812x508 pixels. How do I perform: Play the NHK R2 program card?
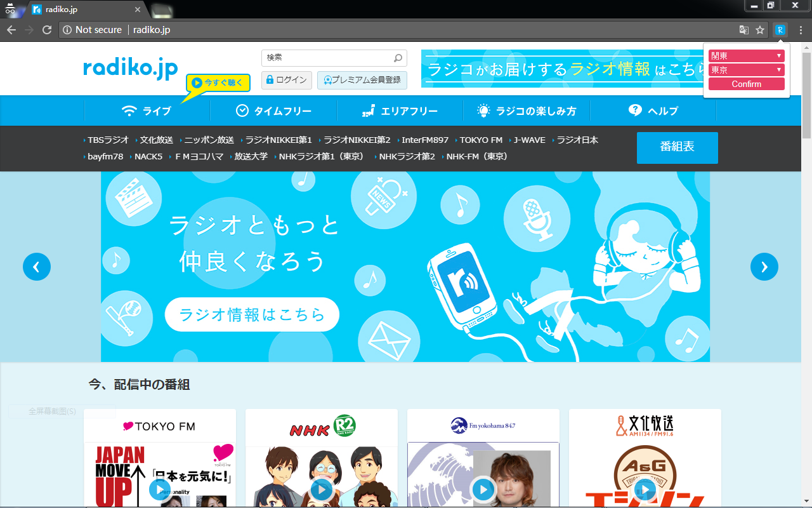tap(322, 490)
